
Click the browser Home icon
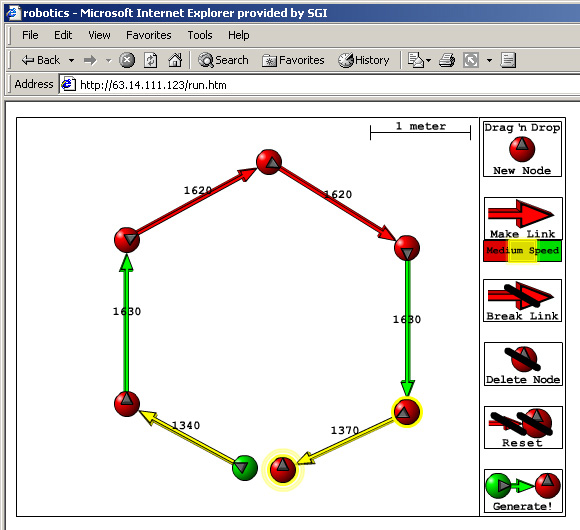pos(175,60)
